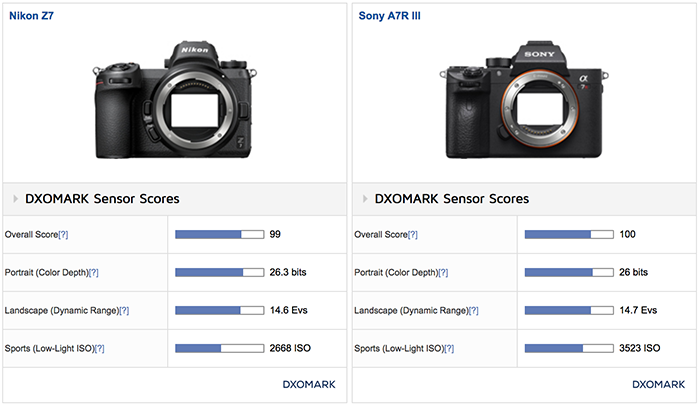Image resolution: width=700 pixels, height=408 pixels.
Task: Click DXOMARK logo in Sony A7R III card
Action: point(658,384)
